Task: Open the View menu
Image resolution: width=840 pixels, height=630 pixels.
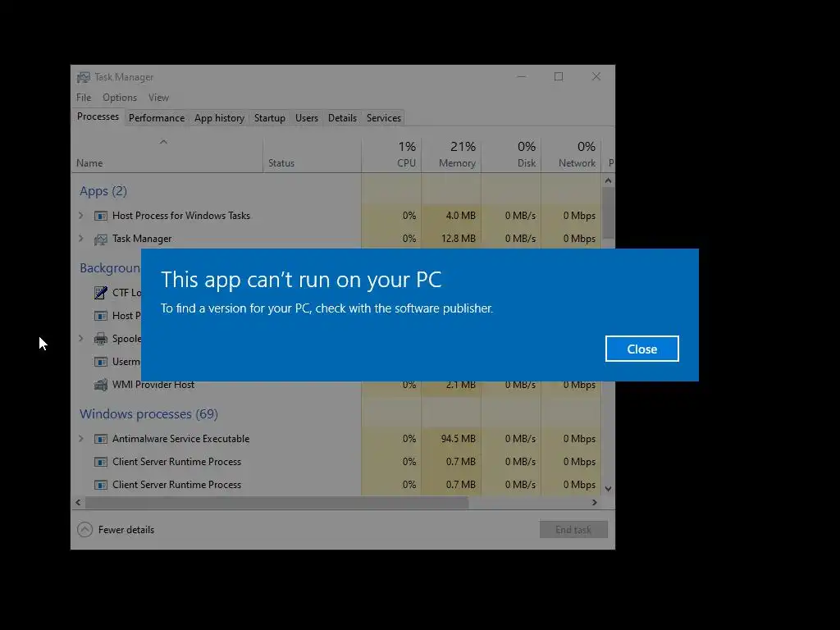Action: click(x=158, y=98)
